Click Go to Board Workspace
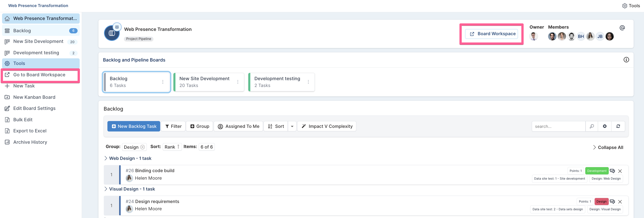 pos(41,75)
